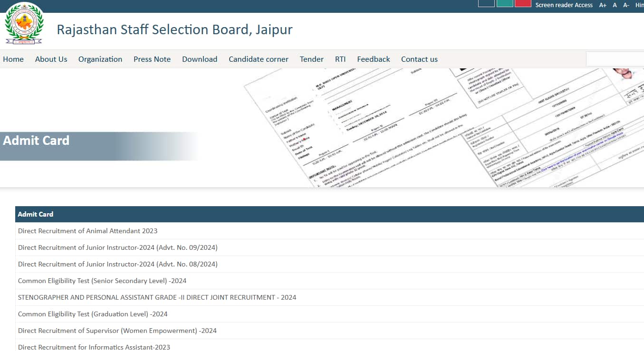Image resolution: width=644 pixels, height=351 pixels.
Task: Select the teal green theme color swatch
Action: pyautogui.click(x=505, y=3)
